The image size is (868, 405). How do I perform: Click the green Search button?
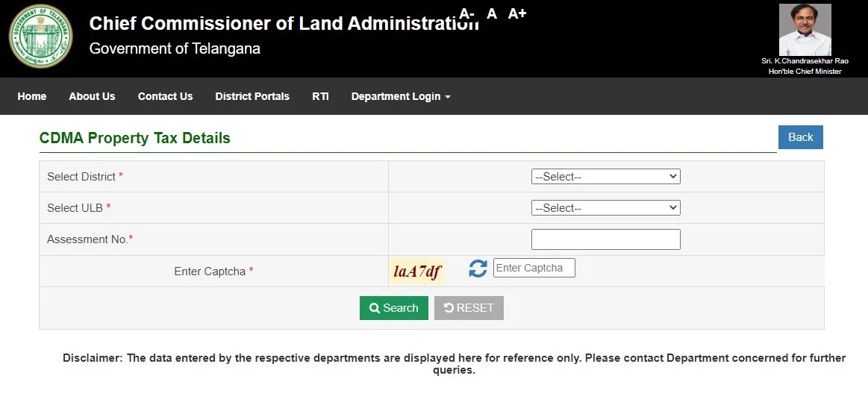[393, 308]
